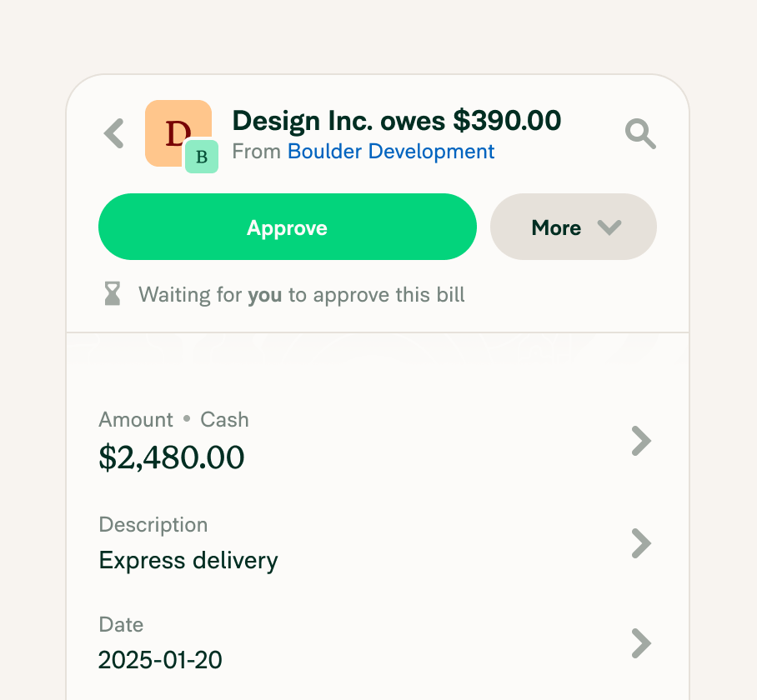Open the Boulder Development link
757x700 pixels.
pos(391,152)
